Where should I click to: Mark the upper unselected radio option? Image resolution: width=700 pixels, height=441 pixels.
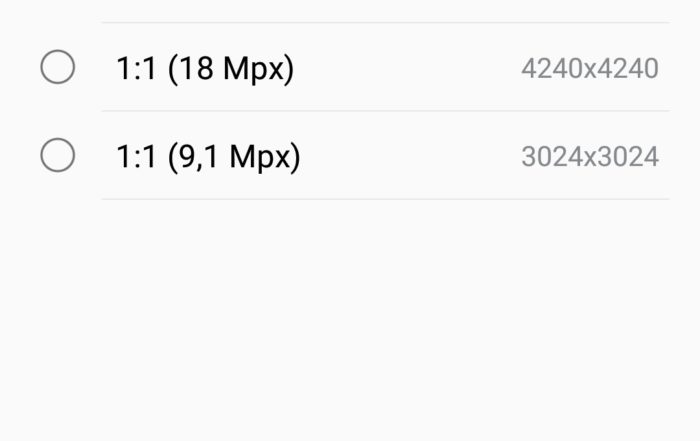pyautogui.click(x=58, y=67)
